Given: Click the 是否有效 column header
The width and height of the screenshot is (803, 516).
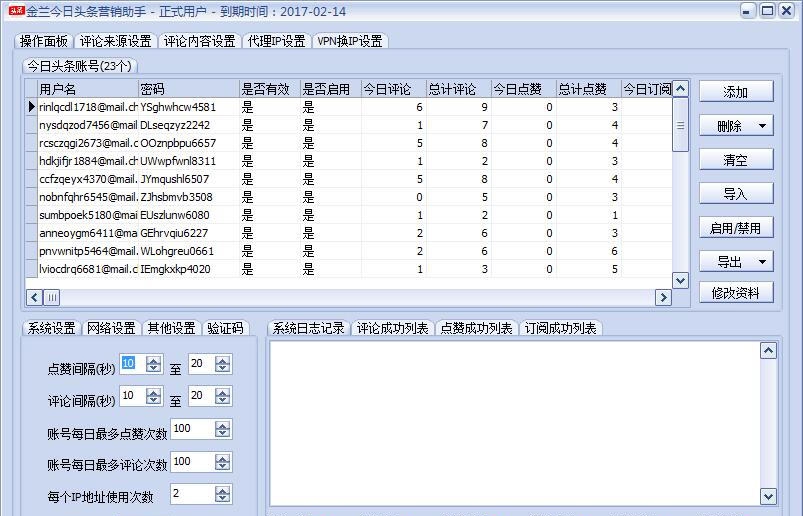Looking at the screenshot, I should pos(270,89).
